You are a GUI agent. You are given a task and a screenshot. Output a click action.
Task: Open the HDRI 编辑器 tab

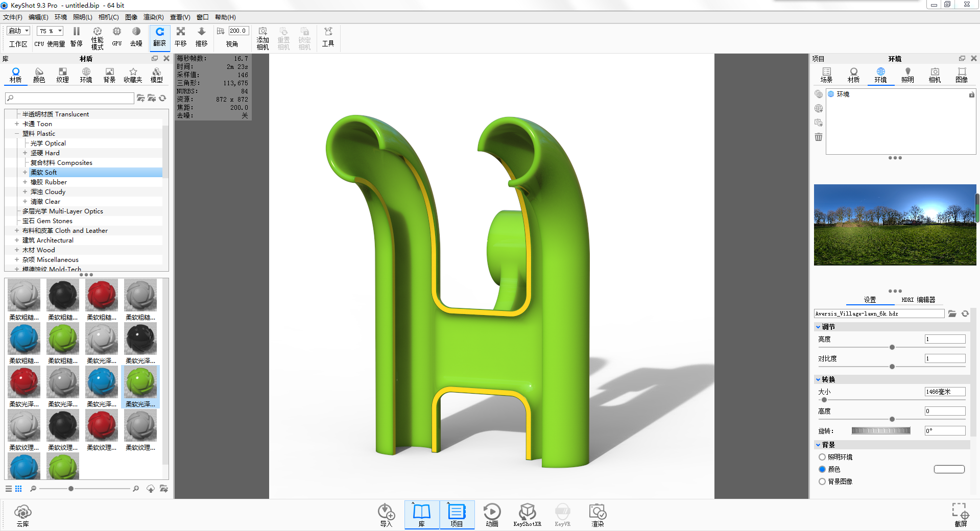(918, 300)
